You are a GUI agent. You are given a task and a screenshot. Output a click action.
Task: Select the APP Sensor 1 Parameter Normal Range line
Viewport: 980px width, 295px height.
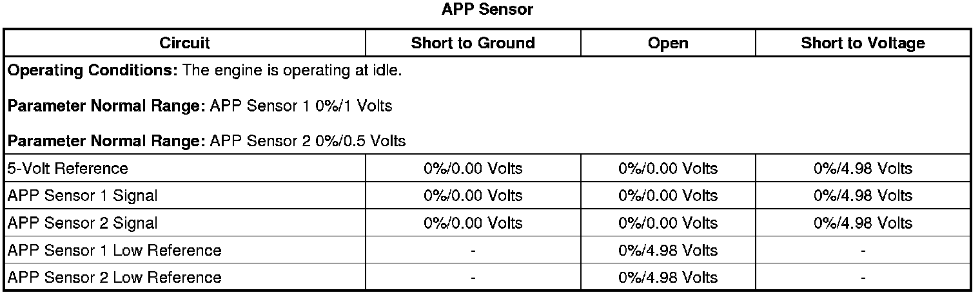pos(200,106)
